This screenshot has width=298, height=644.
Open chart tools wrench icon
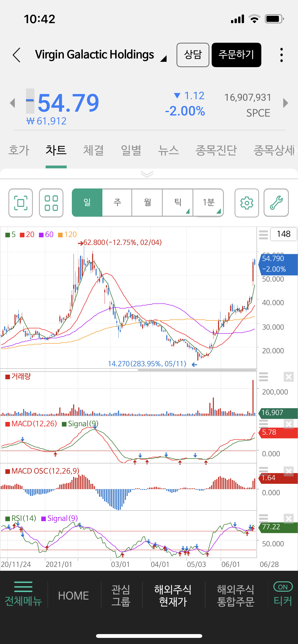point(276,203)
